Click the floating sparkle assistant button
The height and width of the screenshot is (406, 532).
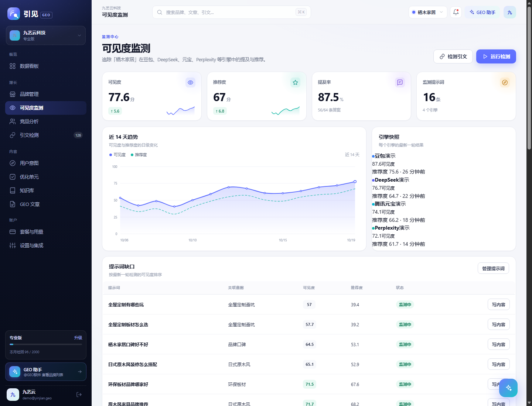pos(508,388)
